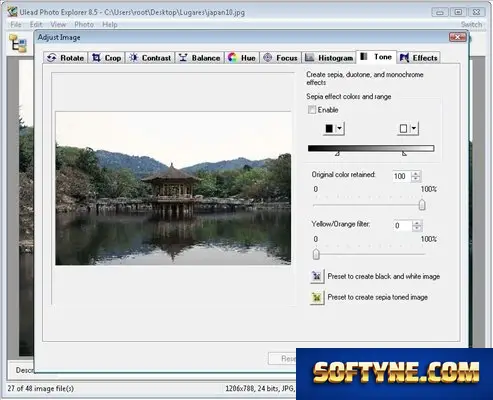Viewport: 493px width, 400px height.
Task: Click the Original color retained value field
Action: [x=402, y=176]
